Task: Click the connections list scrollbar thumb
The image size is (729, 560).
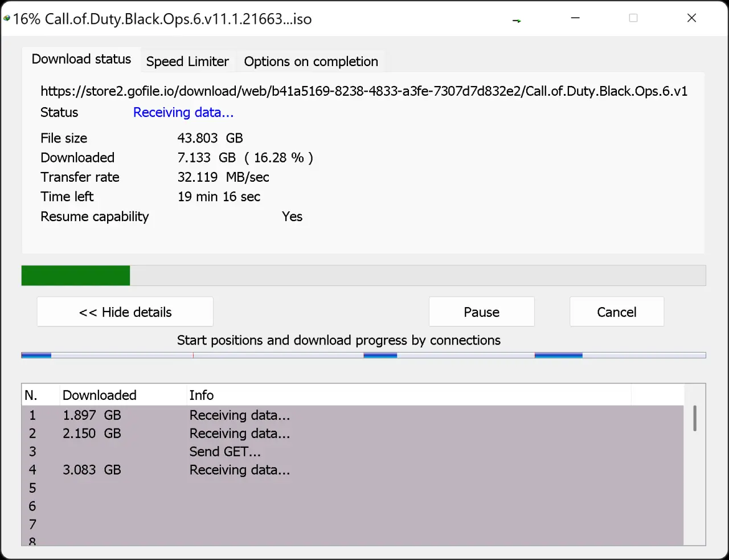Action: coord(695,418)
